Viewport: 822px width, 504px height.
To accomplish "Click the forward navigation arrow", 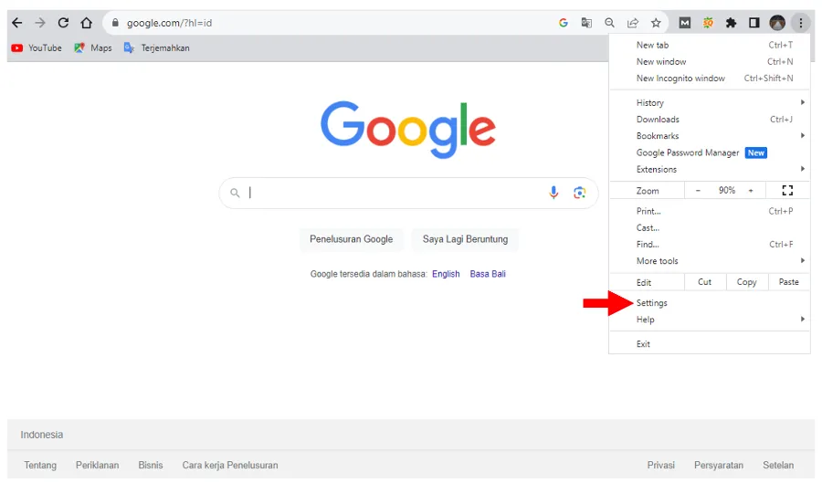I will 40,23.
